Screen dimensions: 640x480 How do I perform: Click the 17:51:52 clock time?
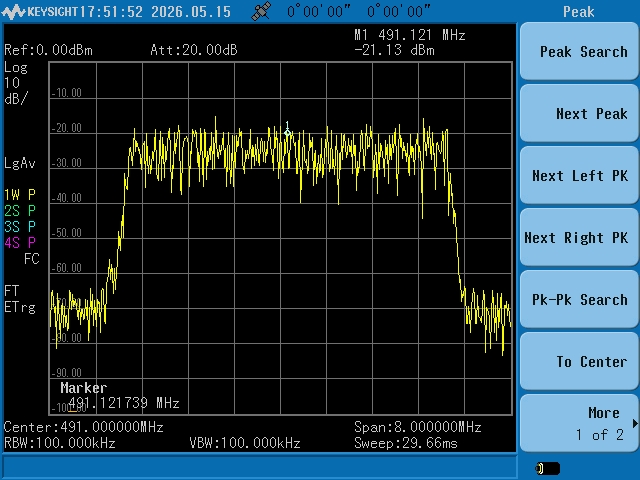[x=111, y=12]
